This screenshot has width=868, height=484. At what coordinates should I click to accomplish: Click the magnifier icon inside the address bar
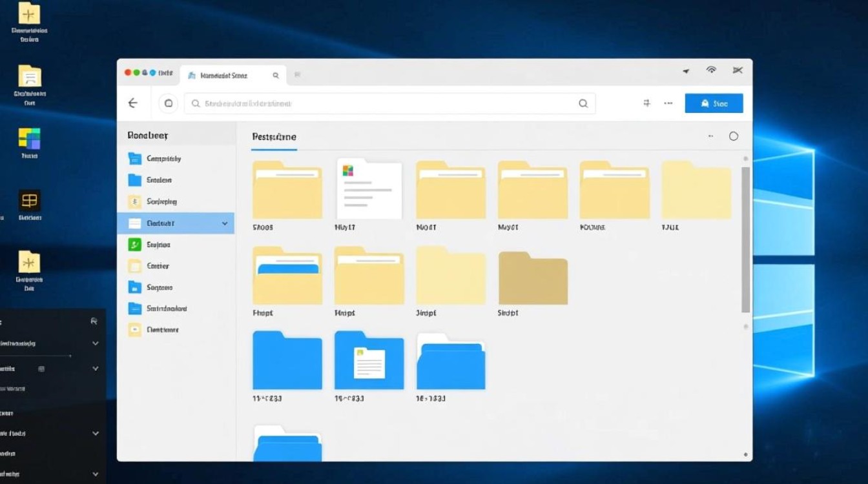583,103
